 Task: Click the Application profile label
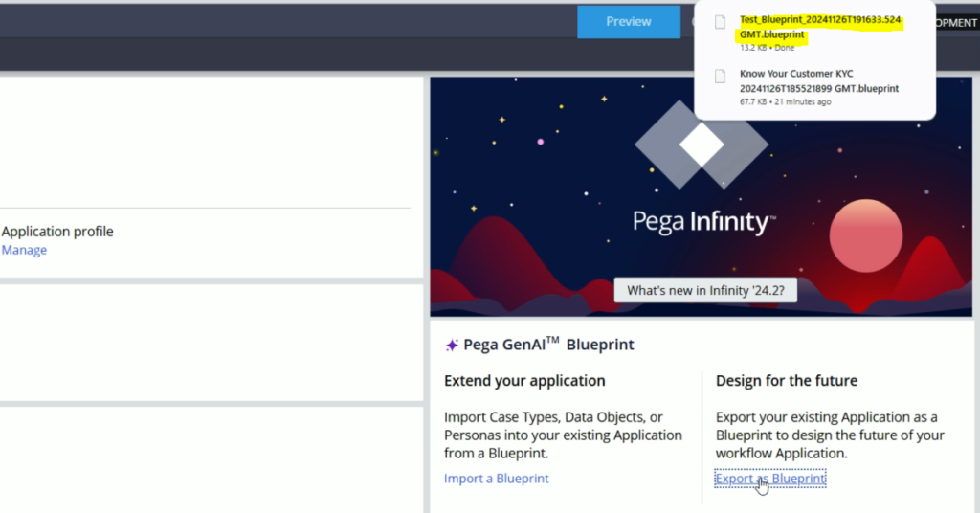pyautogui.click(x=57, y=232)
